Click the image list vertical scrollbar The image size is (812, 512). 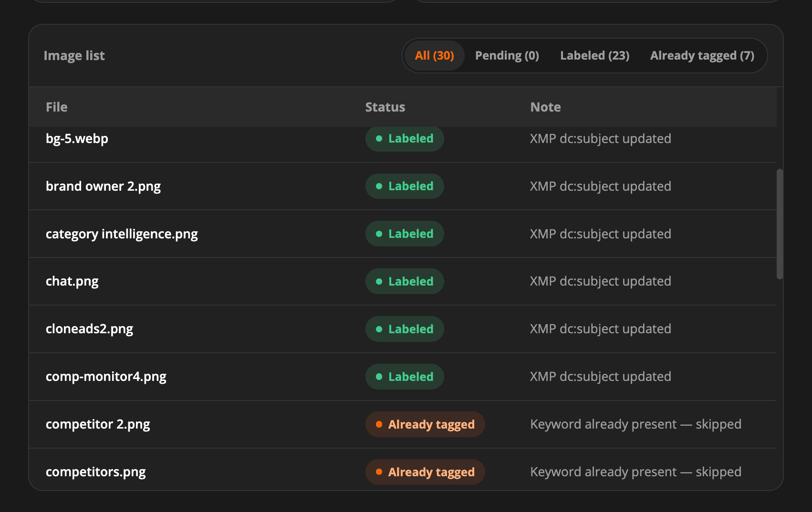780,224
